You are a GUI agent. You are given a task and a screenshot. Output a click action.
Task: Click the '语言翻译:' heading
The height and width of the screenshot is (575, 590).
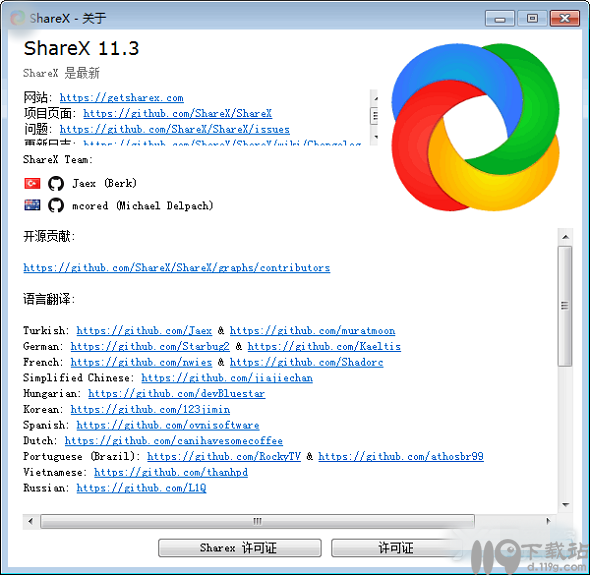pyautogui.click(x=49, y=299)
